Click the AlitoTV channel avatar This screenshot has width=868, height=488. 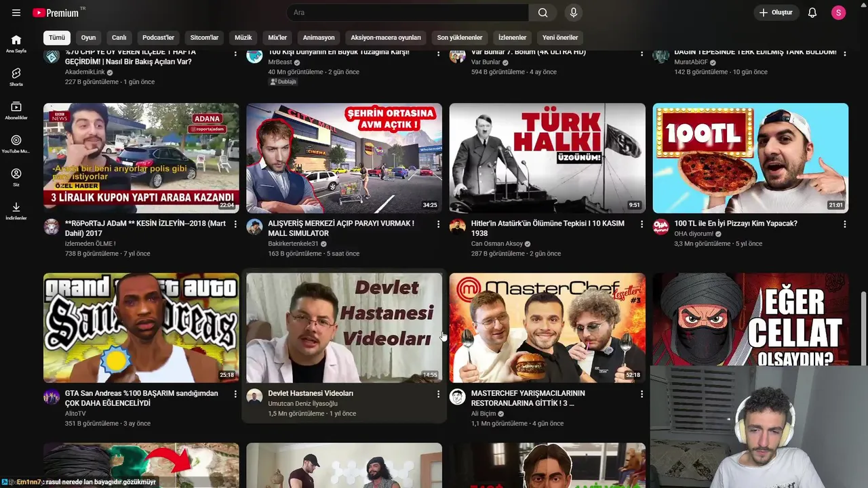52,396
